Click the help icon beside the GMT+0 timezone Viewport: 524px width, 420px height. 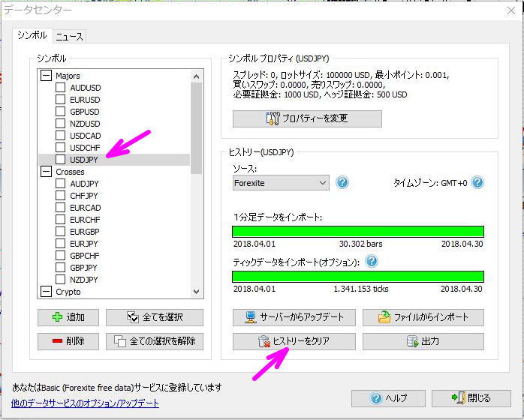pos(477,182)
